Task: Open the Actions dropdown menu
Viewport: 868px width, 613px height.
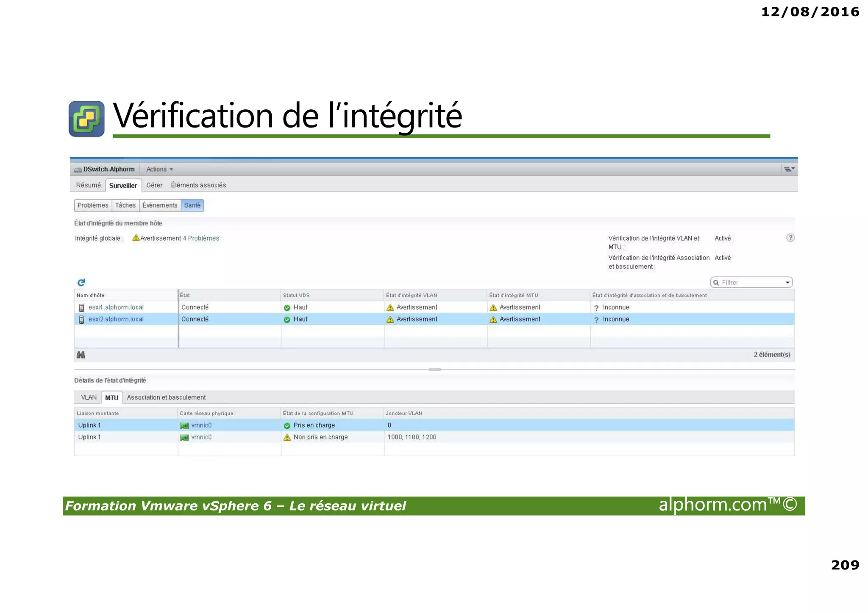Action: tap(159, 169)
